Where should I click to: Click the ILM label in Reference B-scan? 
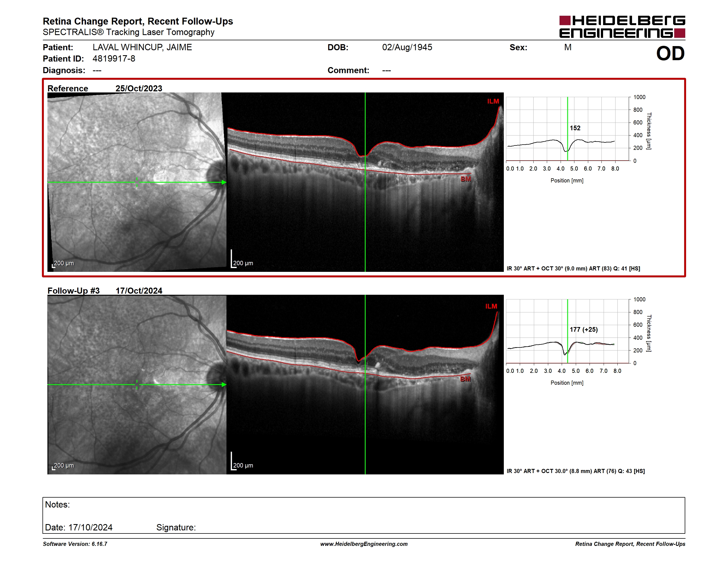click(x=493, y=101)
